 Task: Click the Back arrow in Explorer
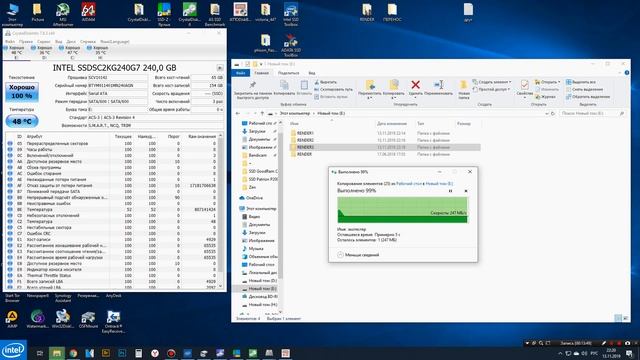click(238, 113)
